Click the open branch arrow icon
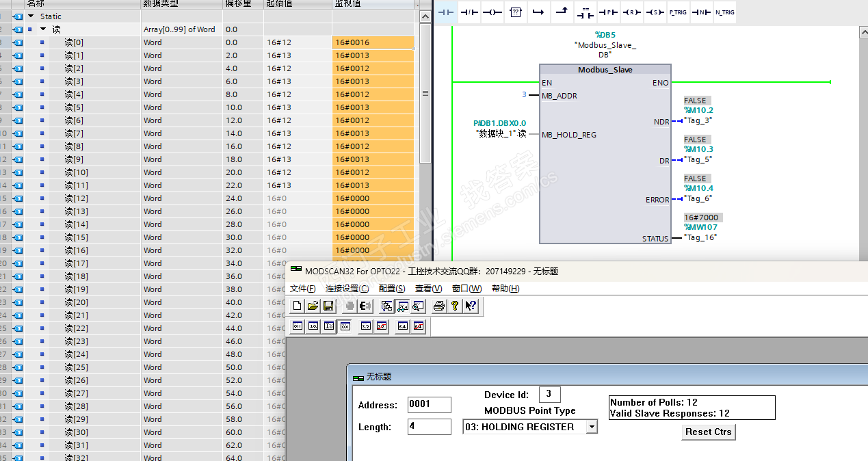Viewport: 868px width, 461px height. [539, 12]
